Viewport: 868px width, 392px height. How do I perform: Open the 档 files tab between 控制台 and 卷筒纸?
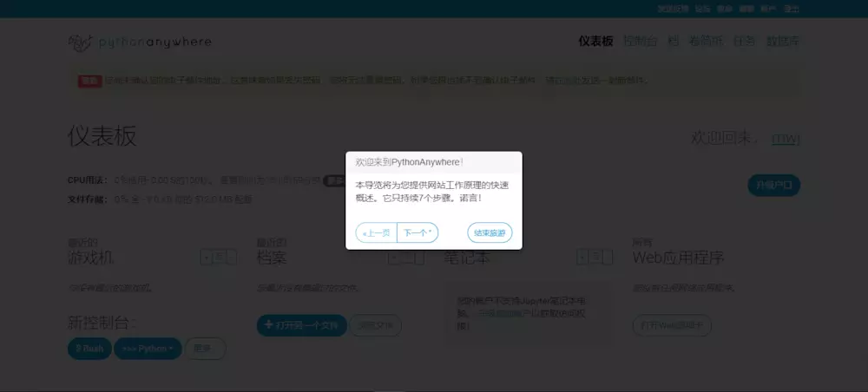(x=673, y=41)
